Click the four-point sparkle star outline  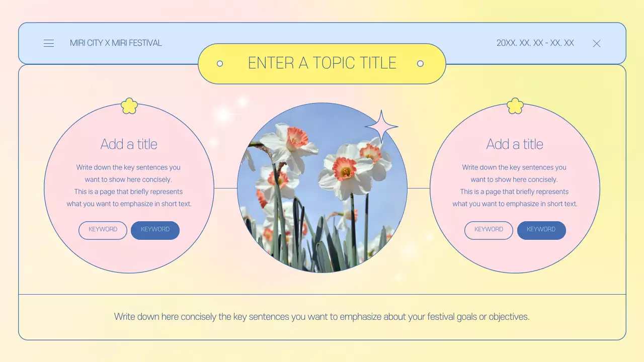381,127
